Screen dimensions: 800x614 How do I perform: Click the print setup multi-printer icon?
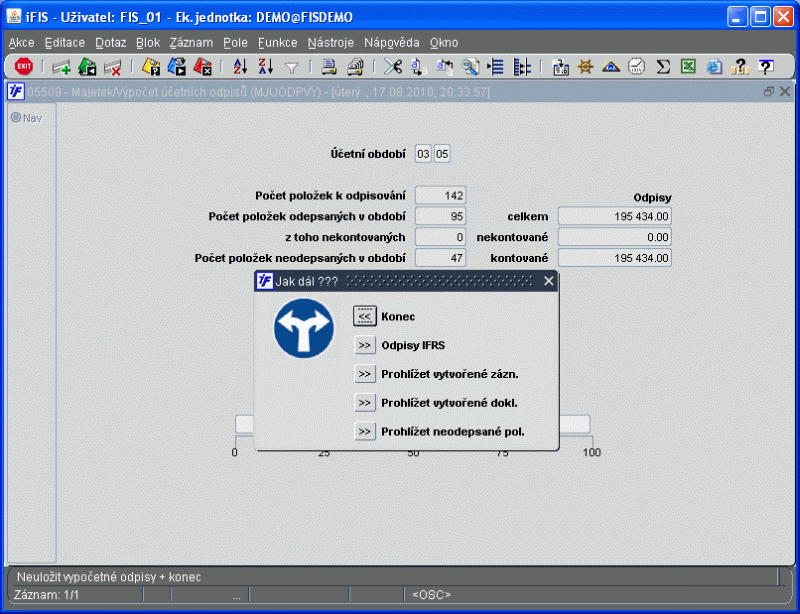point(355,67)
